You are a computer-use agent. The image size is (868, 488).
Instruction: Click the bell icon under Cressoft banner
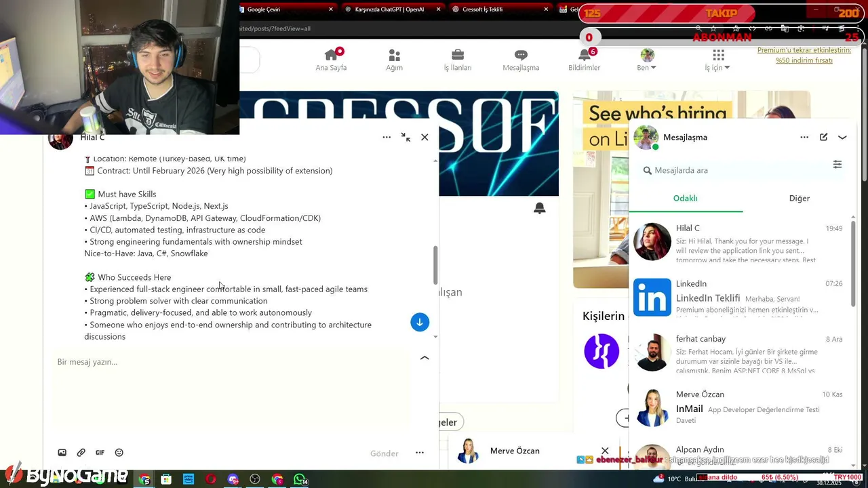tap(539, 209)
